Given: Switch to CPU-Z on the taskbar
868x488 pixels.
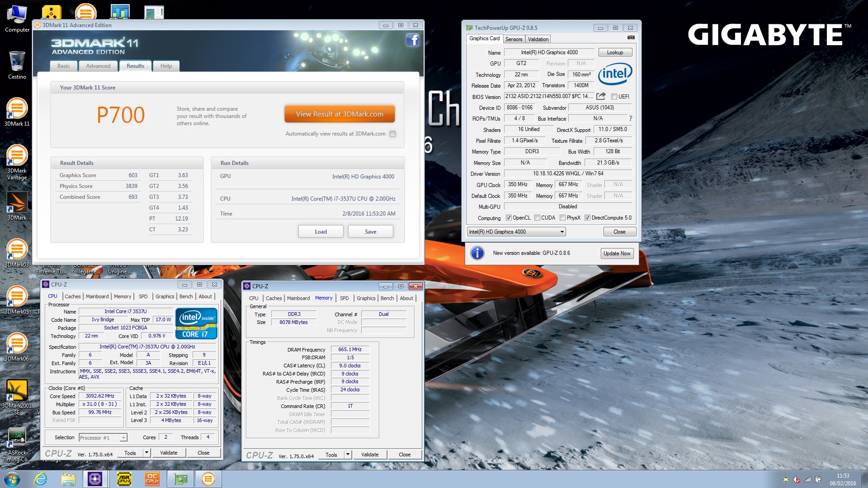Looking at the screenshot, I should pyautogui.click(x=95, y=479).
